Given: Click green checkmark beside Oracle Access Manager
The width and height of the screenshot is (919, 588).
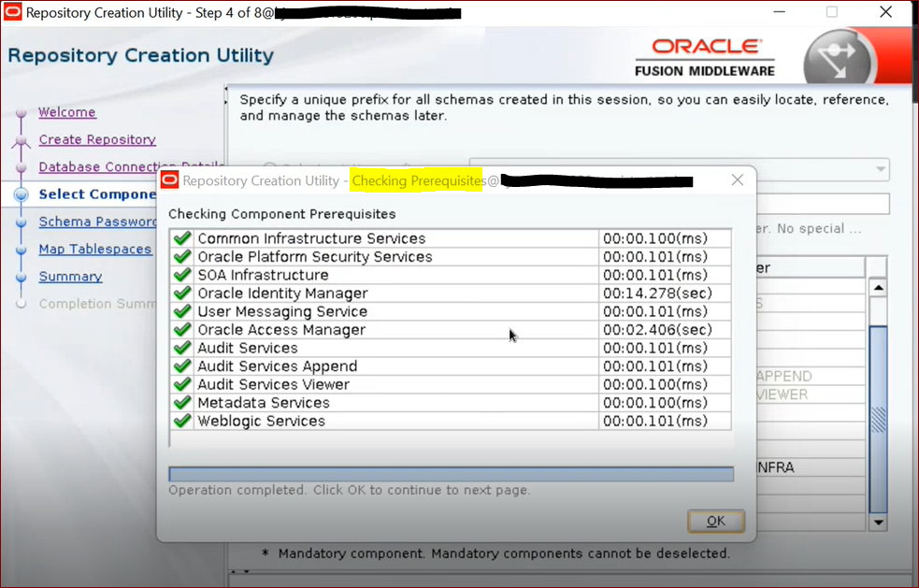Looking at the screenshot, I should click(x=182, y=329).
